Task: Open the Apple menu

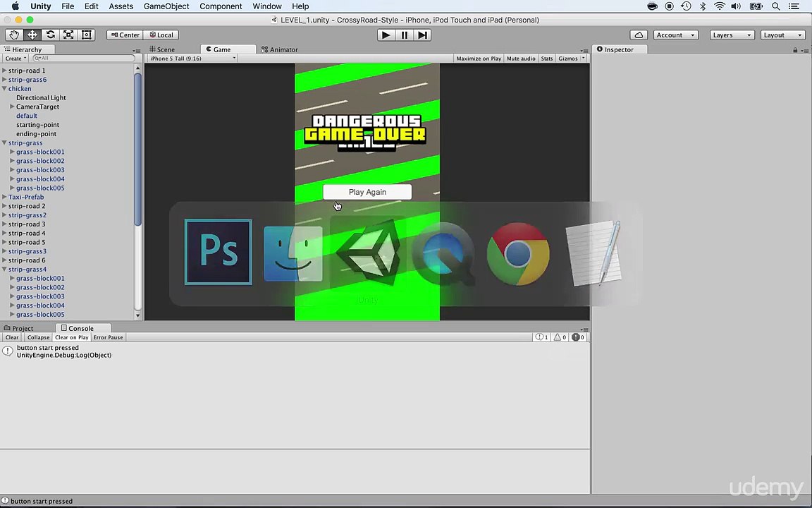Action: (15, 6)
